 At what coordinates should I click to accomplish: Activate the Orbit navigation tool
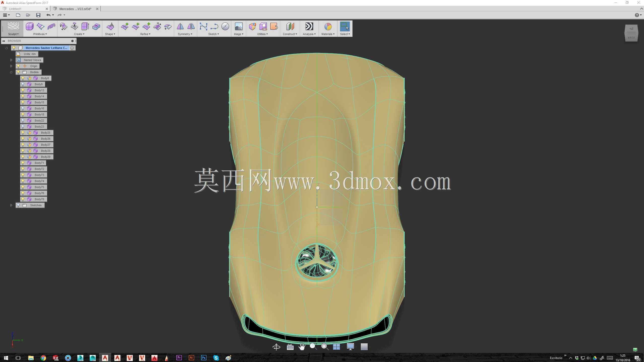tap(276, 347)
